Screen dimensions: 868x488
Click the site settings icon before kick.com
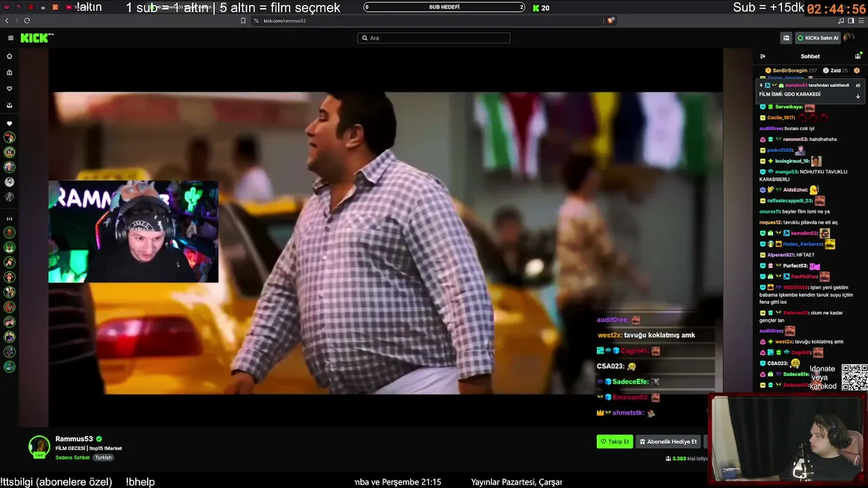coord(256,20)
